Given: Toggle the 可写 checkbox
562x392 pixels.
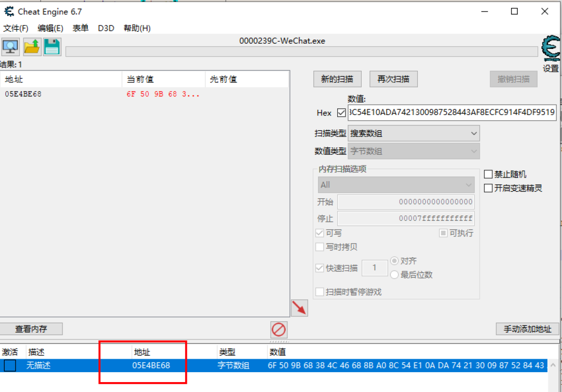Looking at the screenshot, I should click(x=320, y=233).
